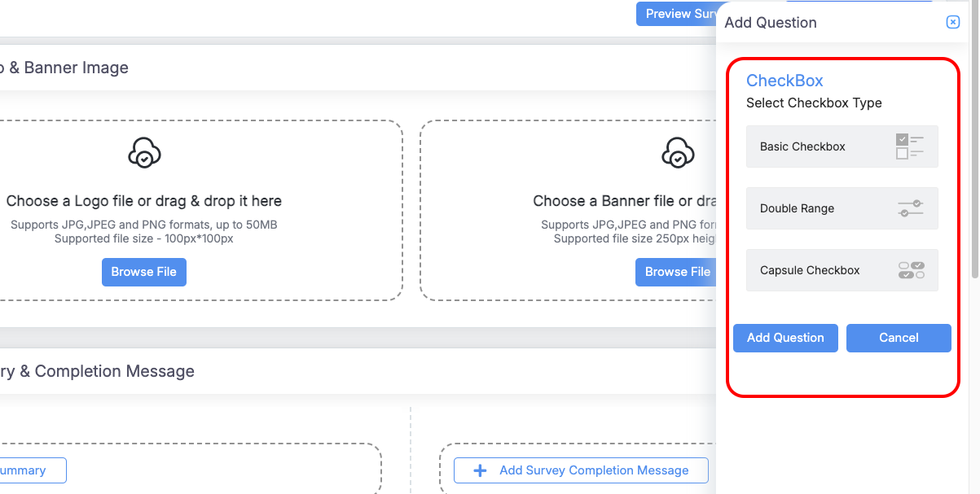Pick the Capsule Checkbox type label
This screenshot has width=980, height=494.
click(x=810, y=270)
